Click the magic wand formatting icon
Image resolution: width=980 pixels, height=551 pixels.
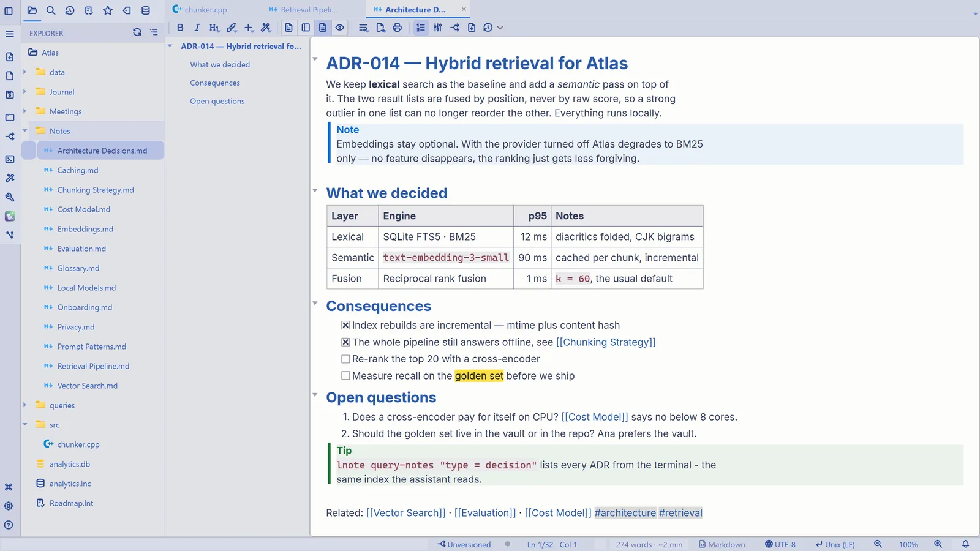(266, 28)
